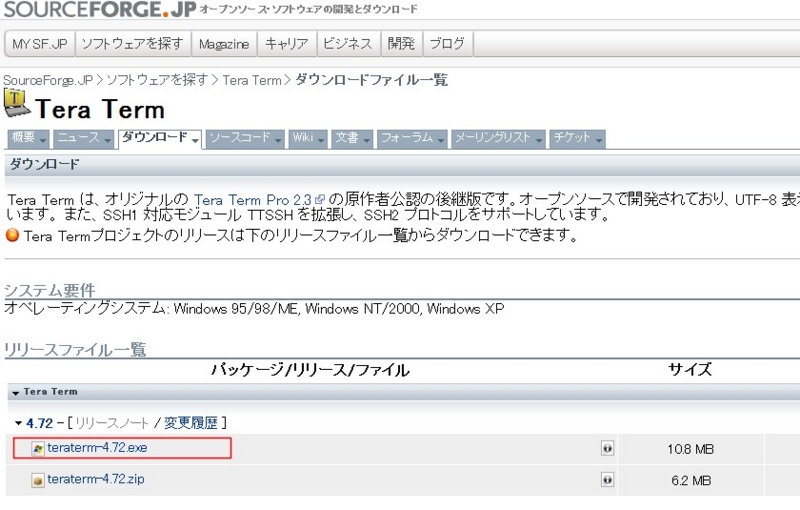Open the 開発 navigation item
This screenshot has height=510, width=800.
click(x=401, y=44)
